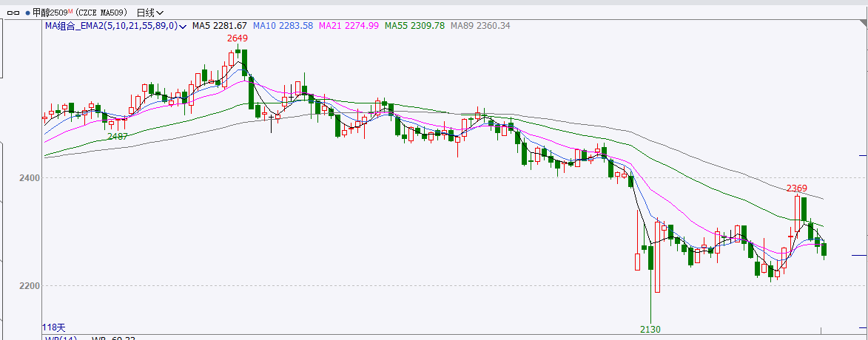
Task: Click the 甲醇2509 (CZCE MA509) contract title
Action: pos(80,12)
